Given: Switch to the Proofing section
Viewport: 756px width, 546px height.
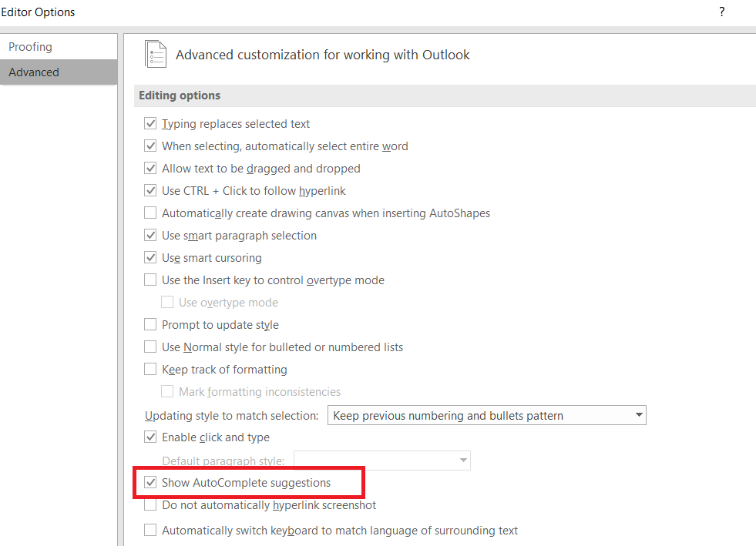Looking at the screenshot, I should click(30, 46).
